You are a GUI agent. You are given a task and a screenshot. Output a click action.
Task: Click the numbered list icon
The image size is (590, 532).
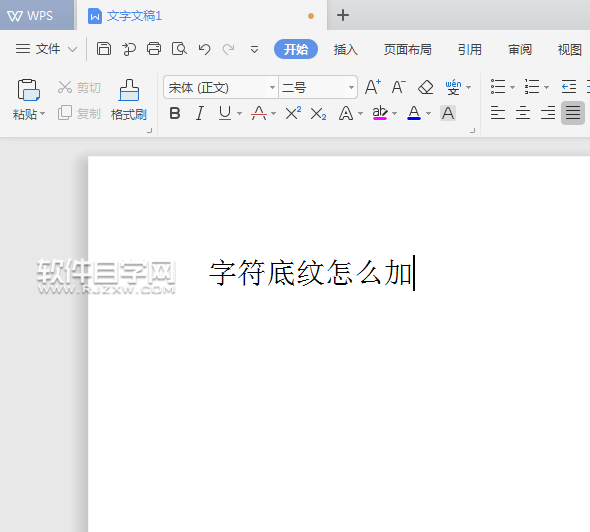(x=532, y=87)
